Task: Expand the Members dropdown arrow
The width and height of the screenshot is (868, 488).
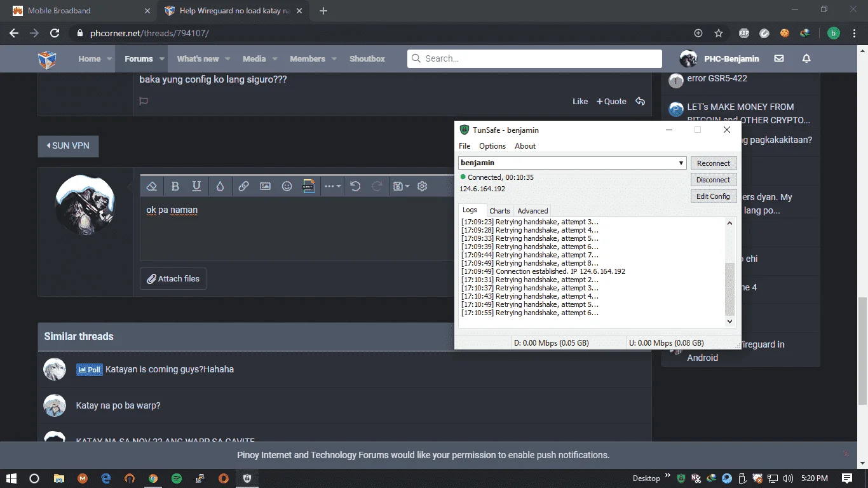Action: click(334, 58)
